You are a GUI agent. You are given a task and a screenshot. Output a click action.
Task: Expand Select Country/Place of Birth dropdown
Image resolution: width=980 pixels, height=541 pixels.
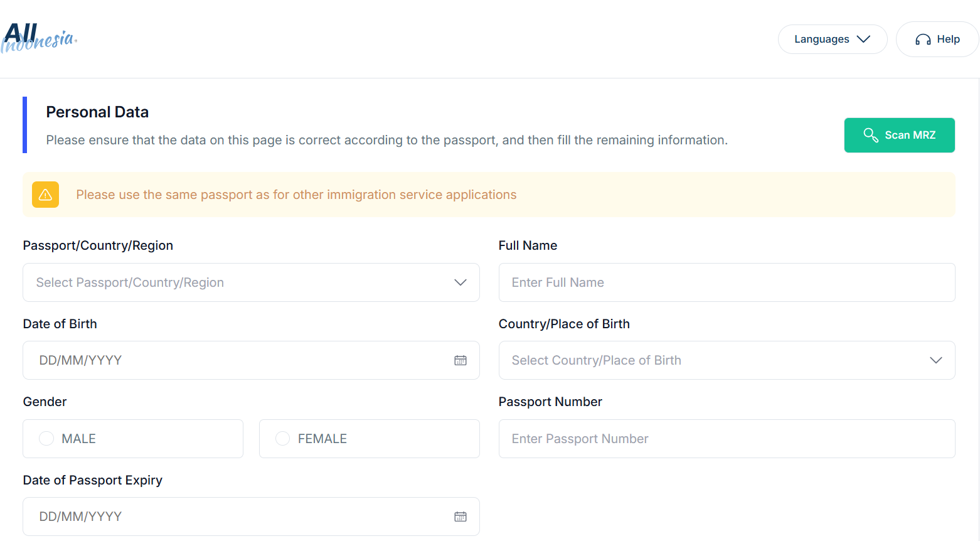(x=727, y=360)
